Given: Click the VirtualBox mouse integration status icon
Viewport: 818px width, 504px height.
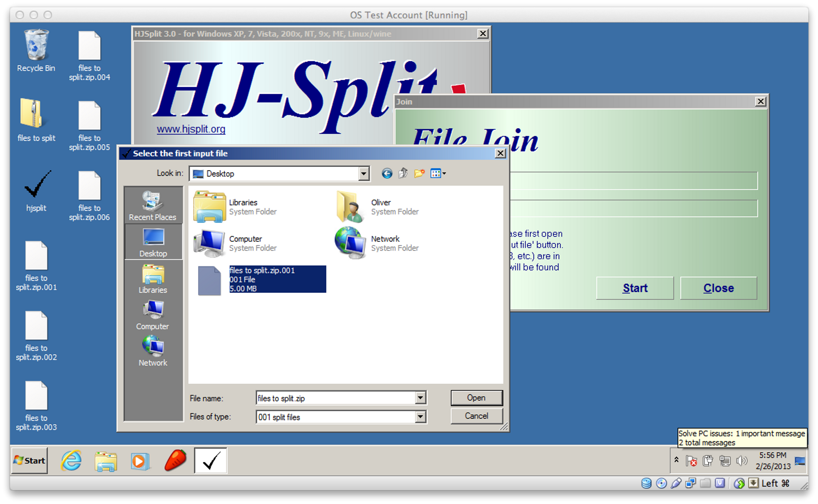Looking at the screenshot, I should (x=739, y=483).
